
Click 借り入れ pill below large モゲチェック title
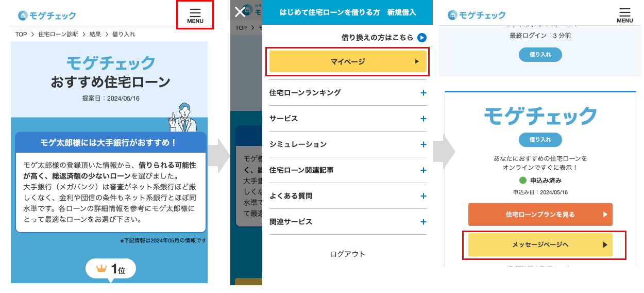[x=540, y=140]
